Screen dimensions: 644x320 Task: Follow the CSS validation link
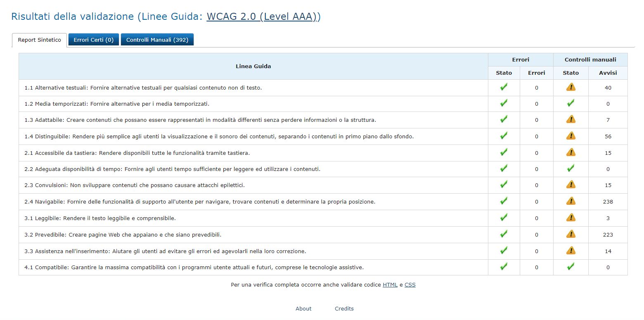(410, 284)
